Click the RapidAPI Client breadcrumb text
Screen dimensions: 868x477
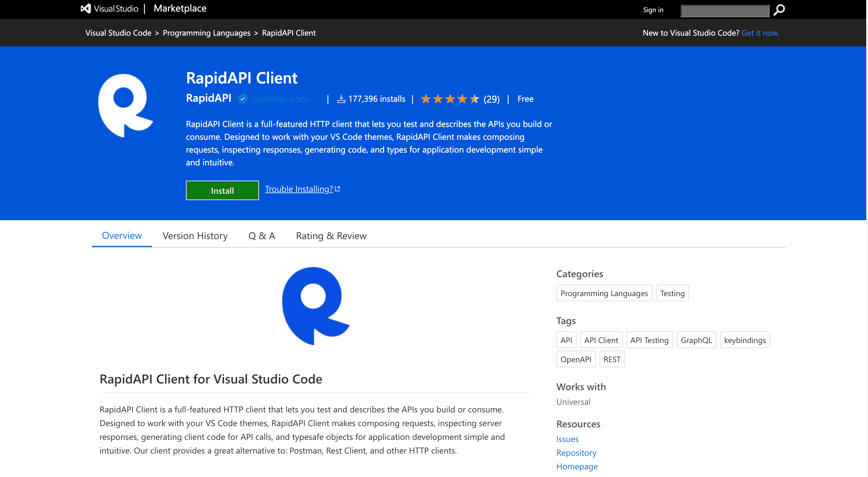(289, 33)
